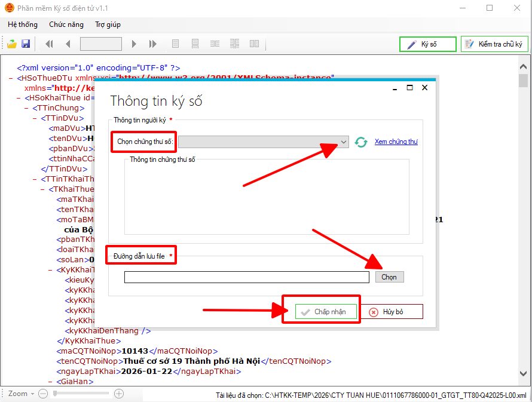This screenshot has width=532, height=402.
Task: Click the Chọn button for file path
Action: (389, 277)
